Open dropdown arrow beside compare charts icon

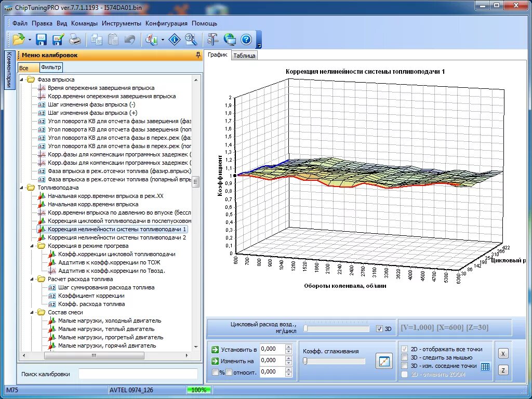163,39
